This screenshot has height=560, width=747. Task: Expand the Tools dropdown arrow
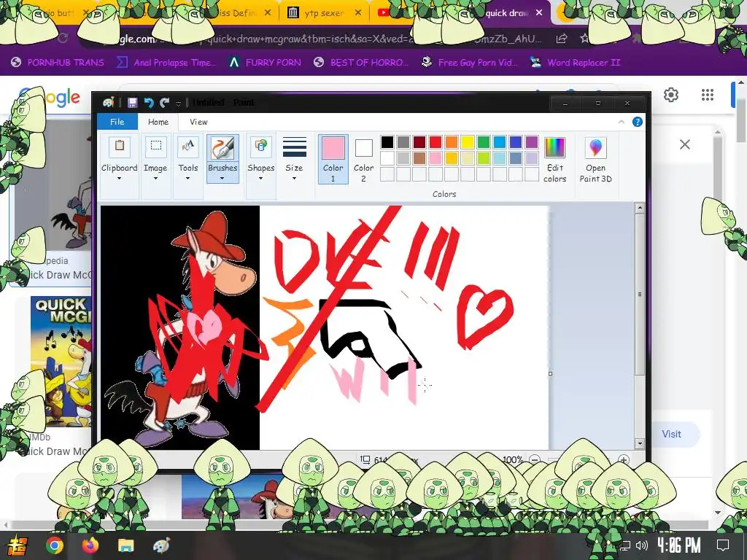point(187,179)
